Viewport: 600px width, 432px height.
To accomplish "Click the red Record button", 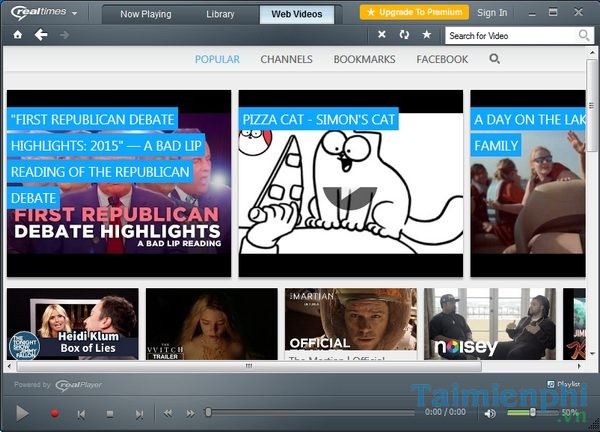I will tap(55, 414).
